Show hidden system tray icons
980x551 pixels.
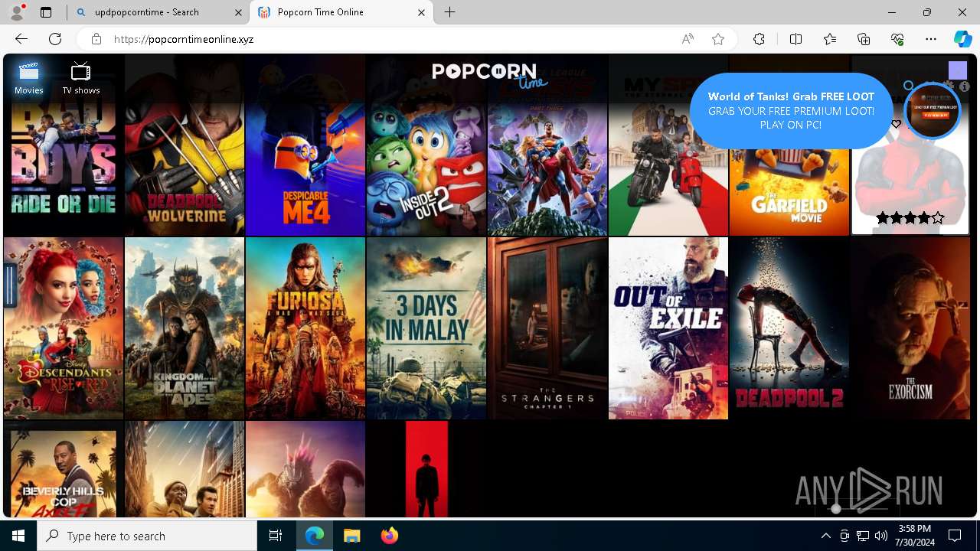825,536
